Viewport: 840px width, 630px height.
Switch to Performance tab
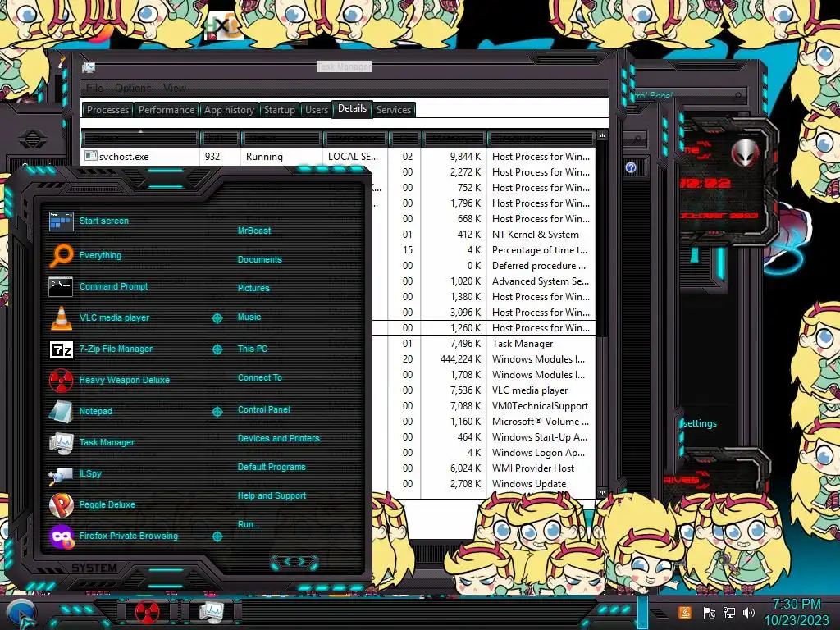(x=167, y=110)
